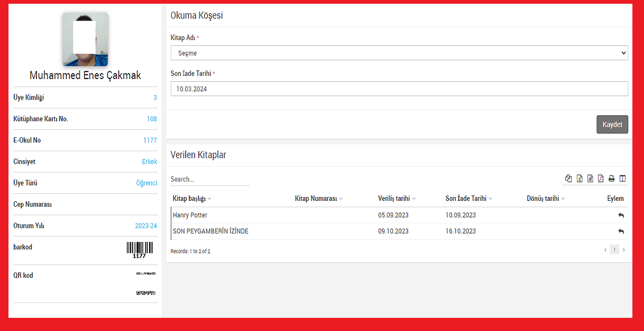644x331 pixels.
Task: Go to page 1 in pagination
Action: (x=614, y=250)
